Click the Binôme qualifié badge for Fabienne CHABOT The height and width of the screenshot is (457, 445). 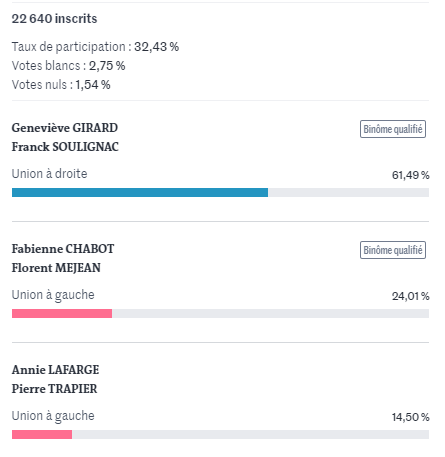(x=393, y=250)
